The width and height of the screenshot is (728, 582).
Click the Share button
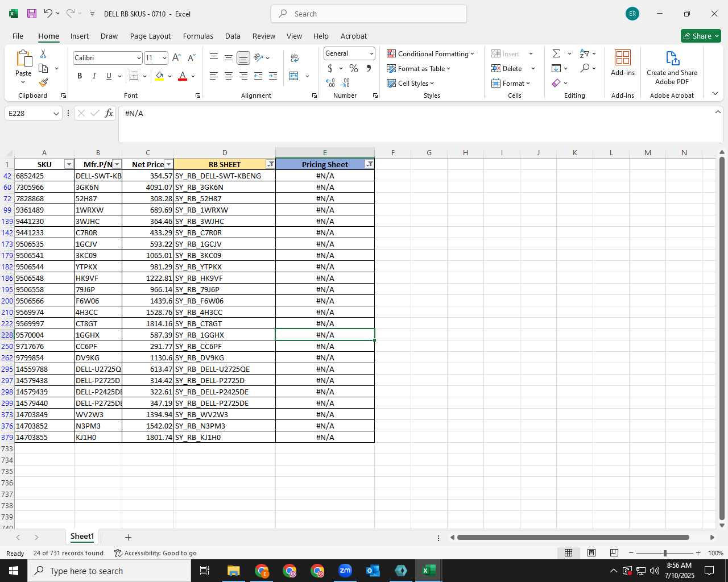[x=701, y=36]
